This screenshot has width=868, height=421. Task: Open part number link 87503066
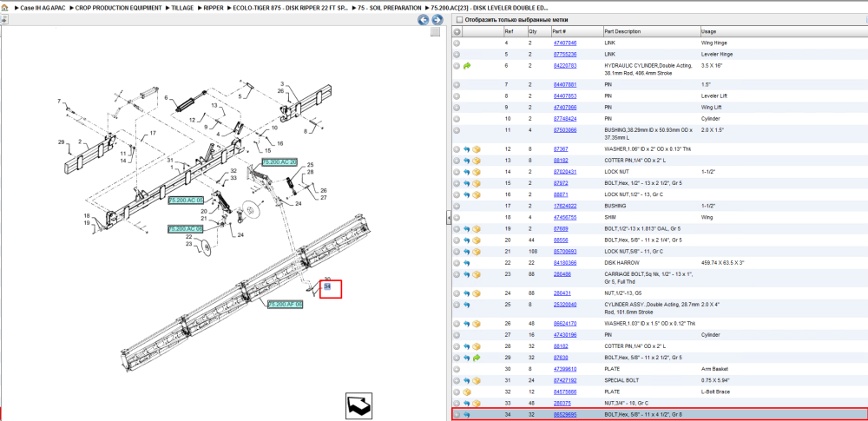click(565, 130)
